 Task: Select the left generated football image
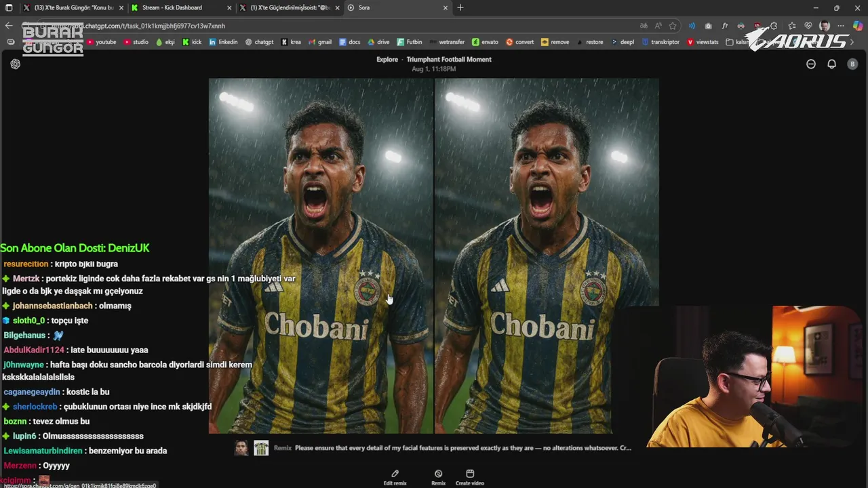[x=321, y=256]
